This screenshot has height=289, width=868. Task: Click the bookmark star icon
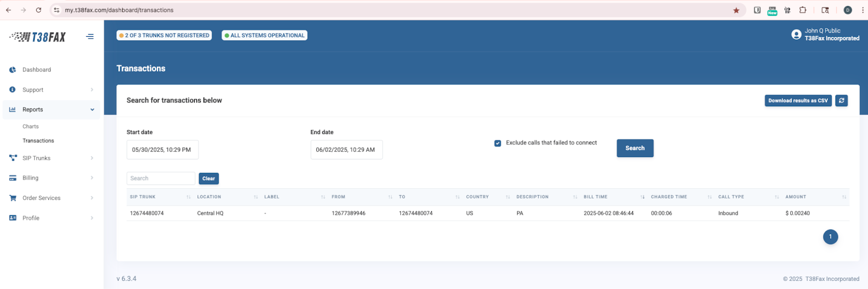point(736,10)
